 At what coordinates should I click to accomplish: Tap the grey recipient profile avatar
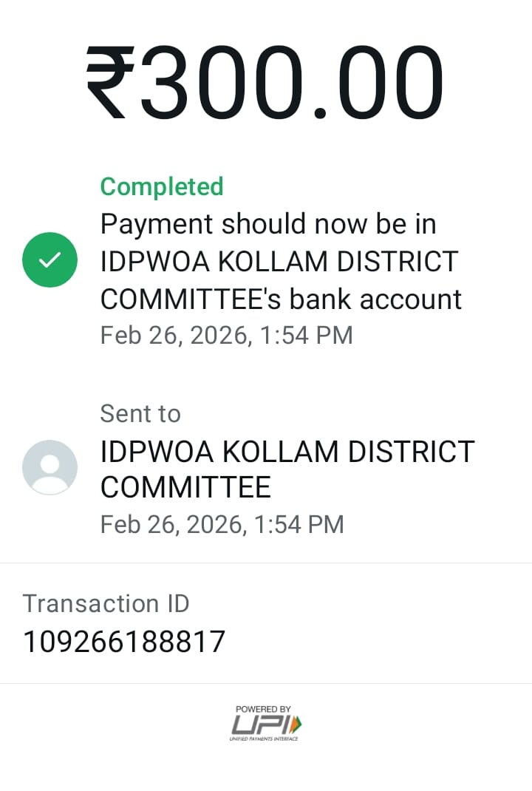click(x=50, y=467)
